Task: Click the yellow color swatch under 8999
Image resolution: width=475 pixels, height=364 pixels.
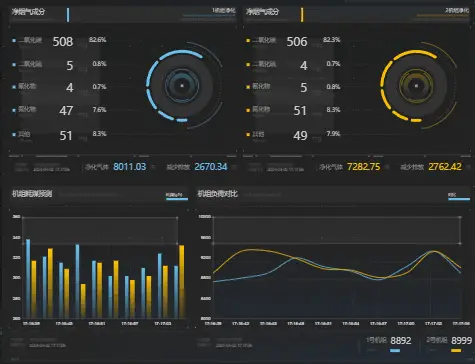Action: coord(456,350)
